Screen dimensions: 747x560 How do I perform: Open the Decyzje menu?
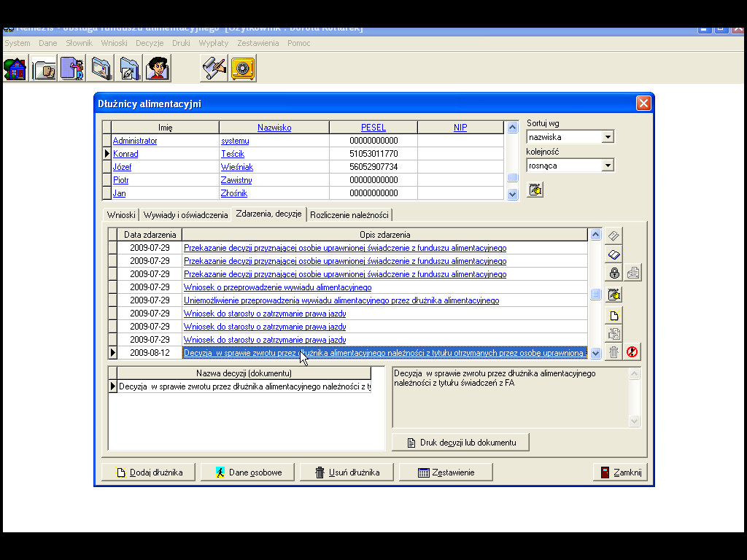pyautogui.click(x=150, y=43)
